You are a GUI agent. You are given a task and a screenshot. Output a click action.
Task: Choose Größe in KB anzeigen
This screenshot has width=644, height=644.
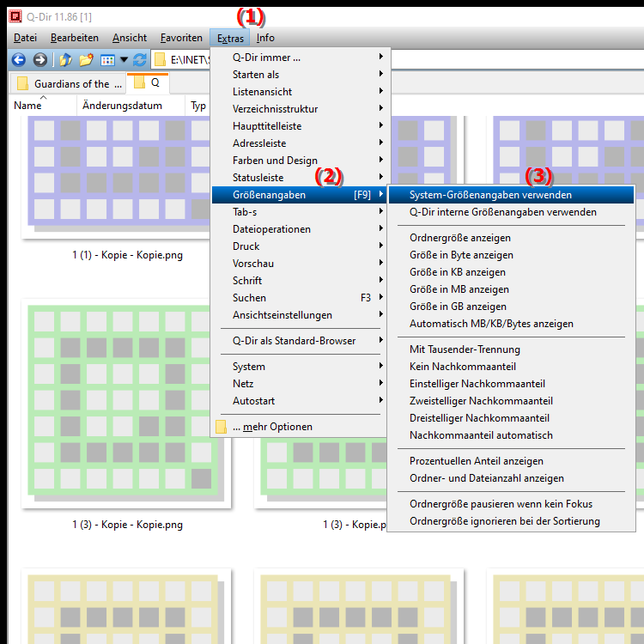(511, 272)
